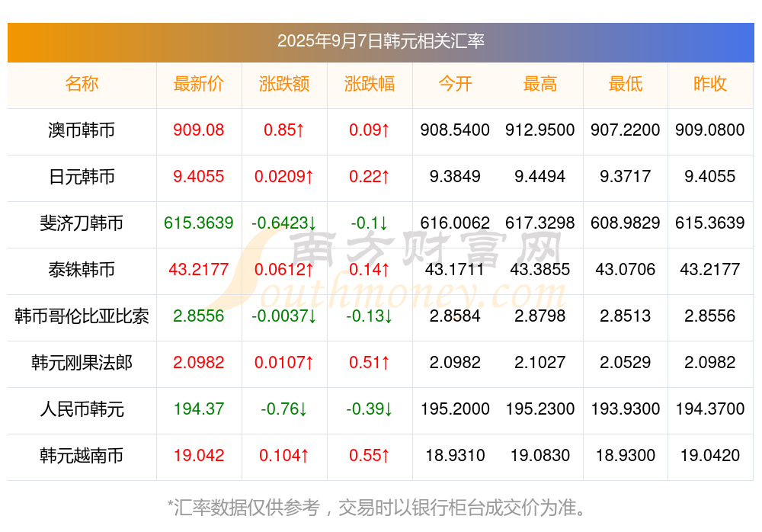Click the row name "泰铢韩币"
Viewport: 762px width, 532px height.
point(82,269)
